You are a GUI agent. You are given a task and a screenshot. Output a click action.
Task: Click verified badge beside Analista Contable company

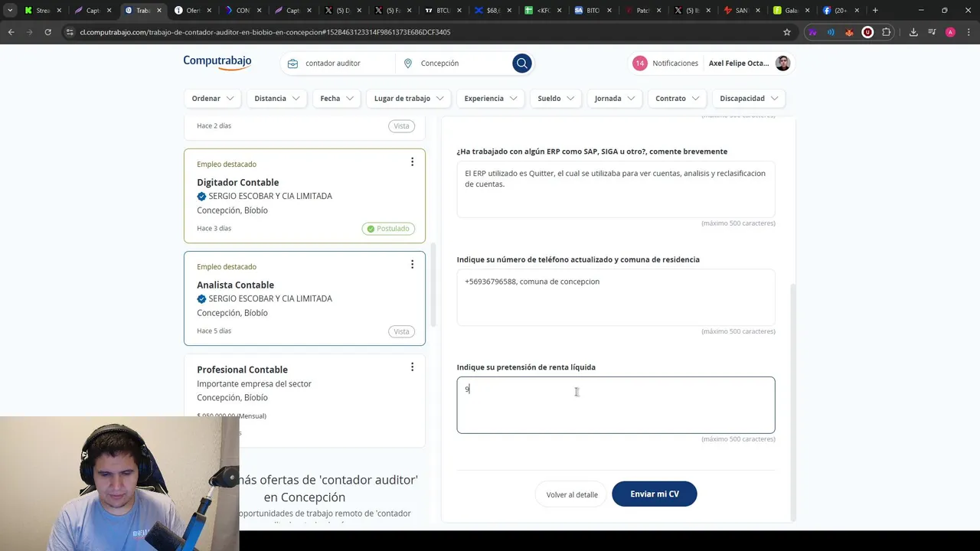(x=201, y=299)
